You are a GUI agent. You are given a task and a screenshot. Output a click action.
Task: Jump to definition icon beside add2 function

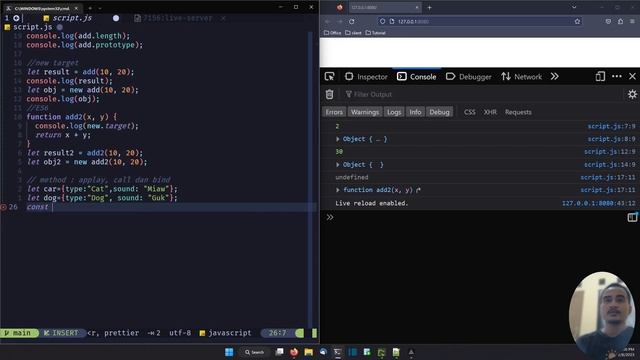[418, 190]
